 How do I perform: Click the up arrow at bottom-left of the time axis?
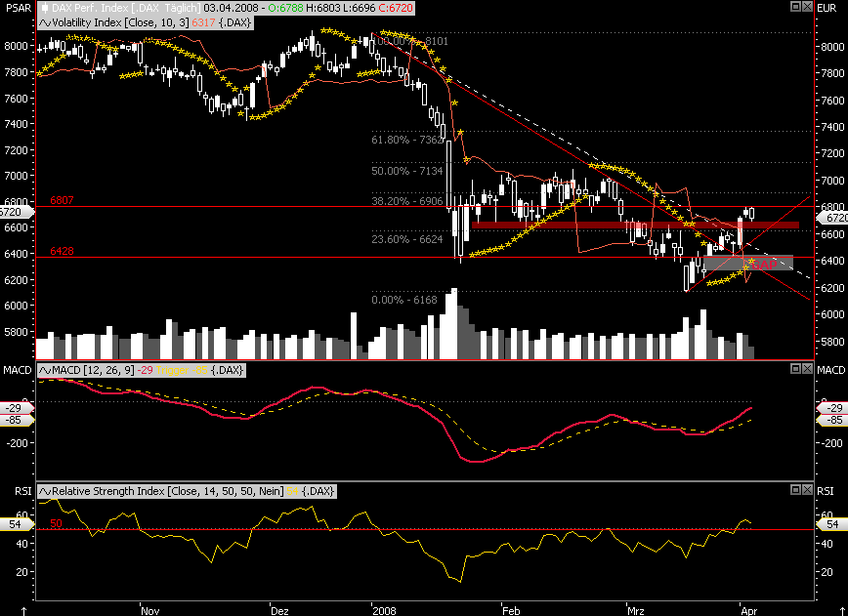click(x=23, y=611)
